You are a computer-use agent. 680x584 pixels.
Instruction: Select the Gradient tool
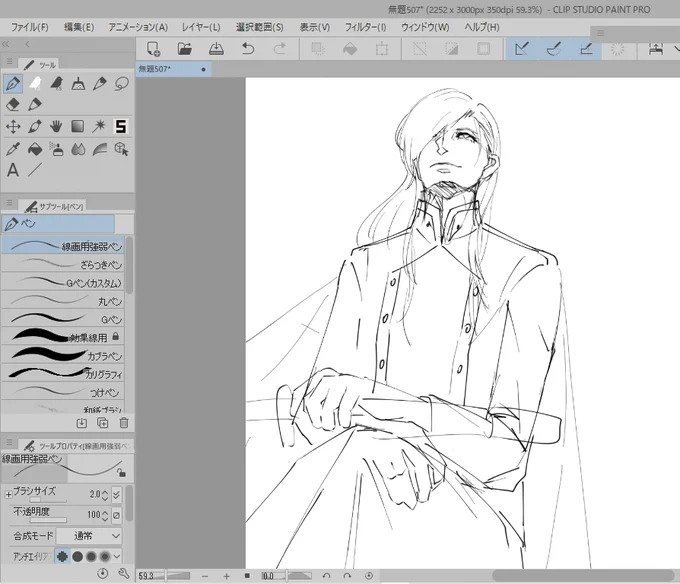tap(78, 127)
